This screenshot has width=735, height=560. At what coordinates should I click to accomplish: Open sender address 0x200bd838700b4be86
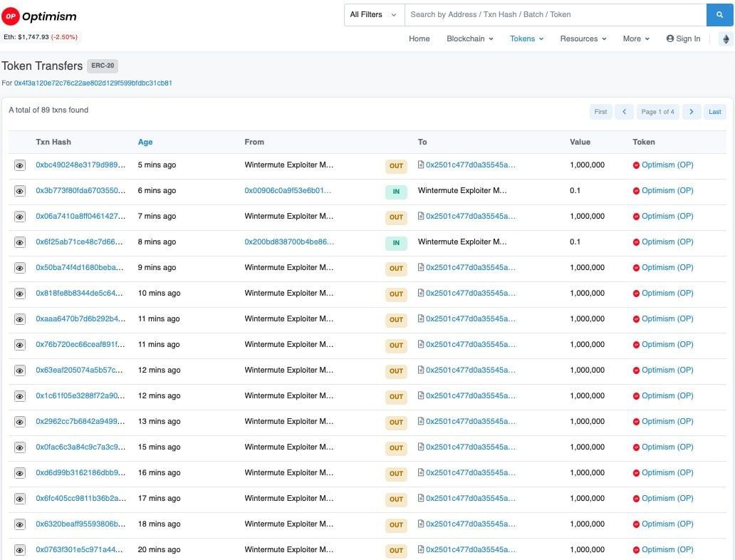coord(289,242)
